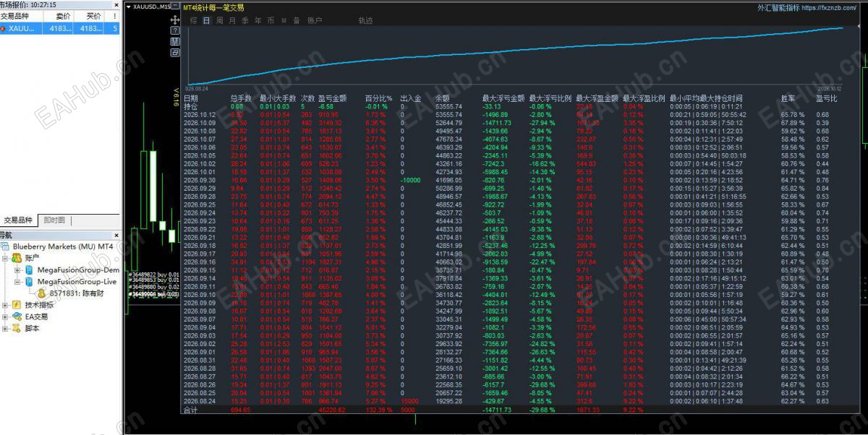Click the MegaFusionGroup-Live server icon
The image size is (868, 435).
click(30, 281)
